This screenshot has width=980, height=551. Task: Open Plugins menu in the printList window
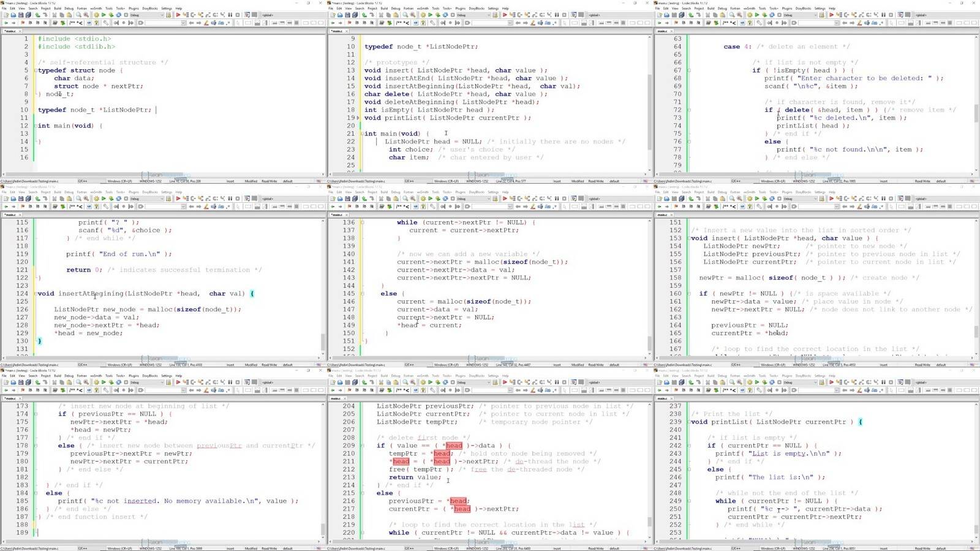click(x=787, y=376)
